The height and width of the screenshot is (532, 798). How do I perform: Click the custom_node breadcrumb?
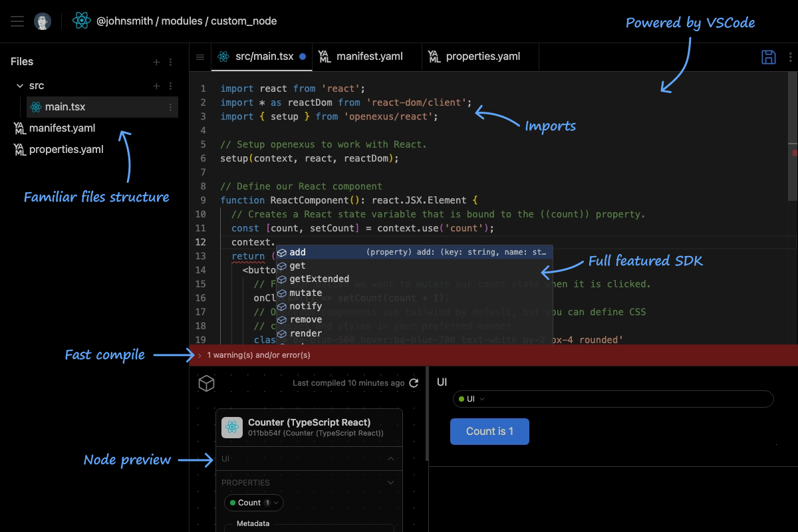click(x=244, y=21)
